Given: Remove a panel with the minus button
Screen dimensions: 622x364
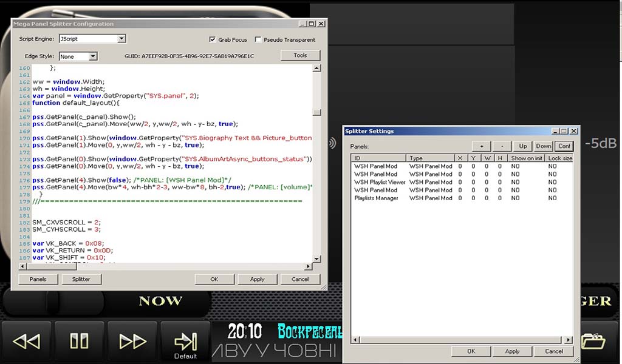Looking at the screenshot, I should [x=502, y=146].
